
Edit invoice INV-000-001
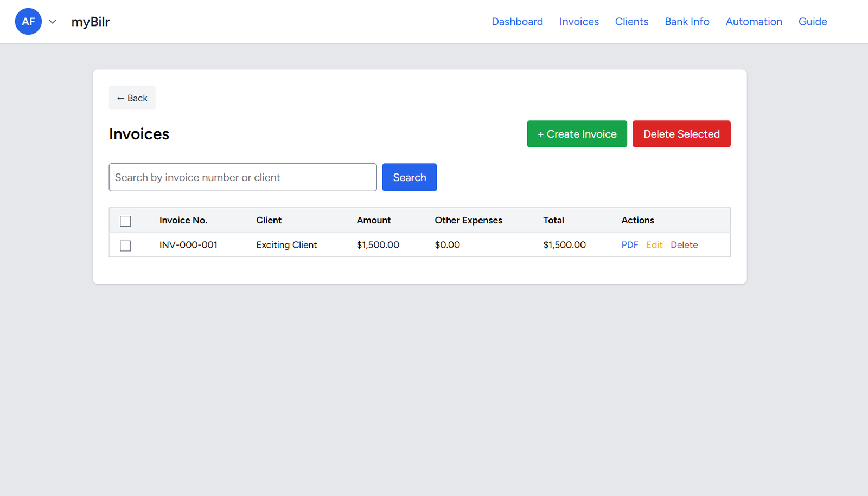pos(654,244)
